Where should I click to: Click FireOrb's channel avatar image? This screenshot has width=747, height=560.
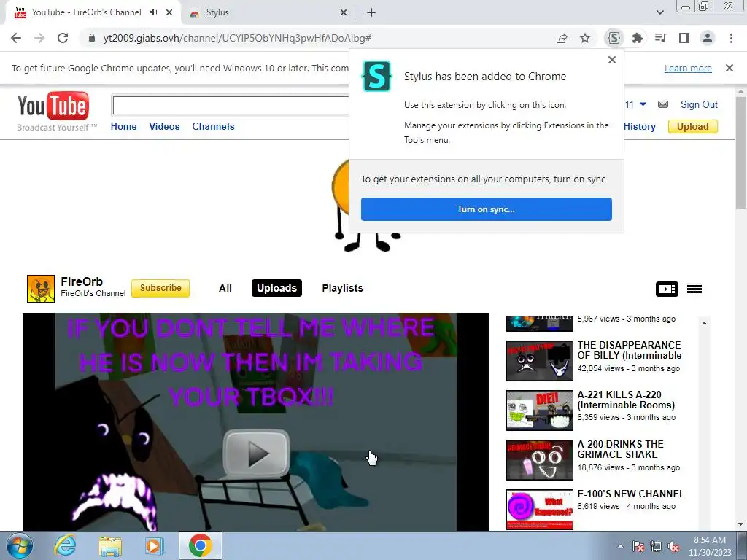click(41, 289)
